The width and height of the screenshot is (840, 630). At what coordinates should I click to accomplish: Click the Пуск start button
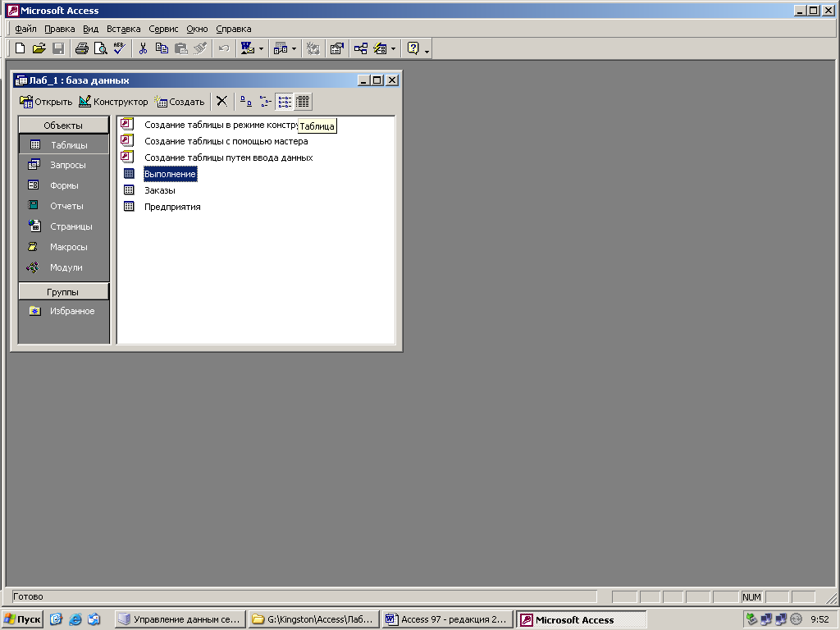point(22,619)
